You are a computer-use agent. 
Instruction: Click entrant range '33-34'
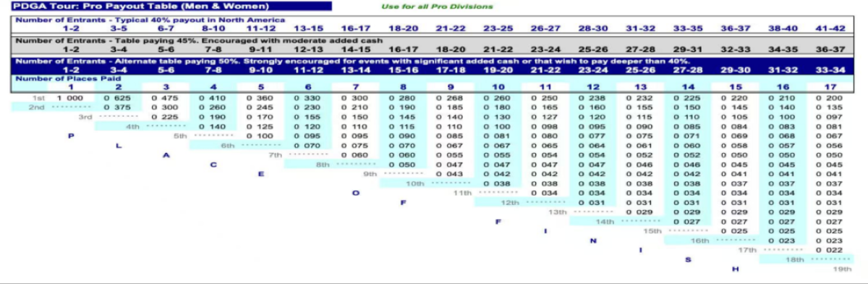point(830,70)
